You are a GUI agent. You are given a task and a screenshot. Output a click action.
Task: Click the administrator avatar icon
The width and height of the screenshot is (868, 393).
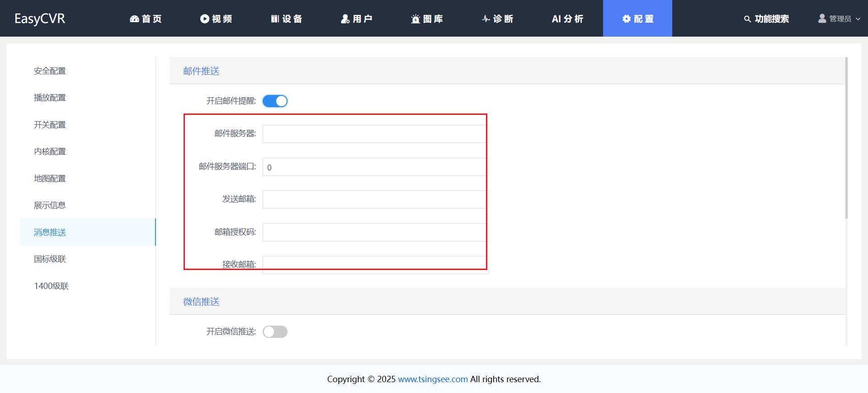click(x=822, y=18)
